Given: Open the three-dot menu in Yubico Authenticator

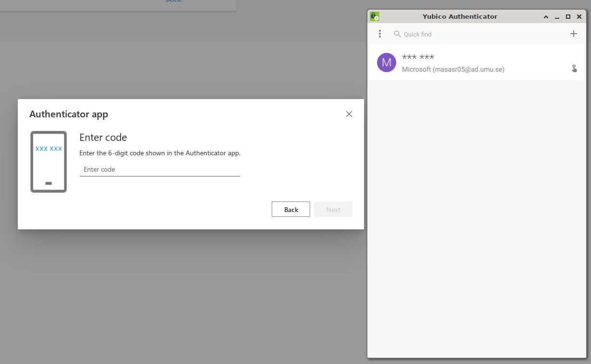Looking at the screenshot, I should point(380,34).
